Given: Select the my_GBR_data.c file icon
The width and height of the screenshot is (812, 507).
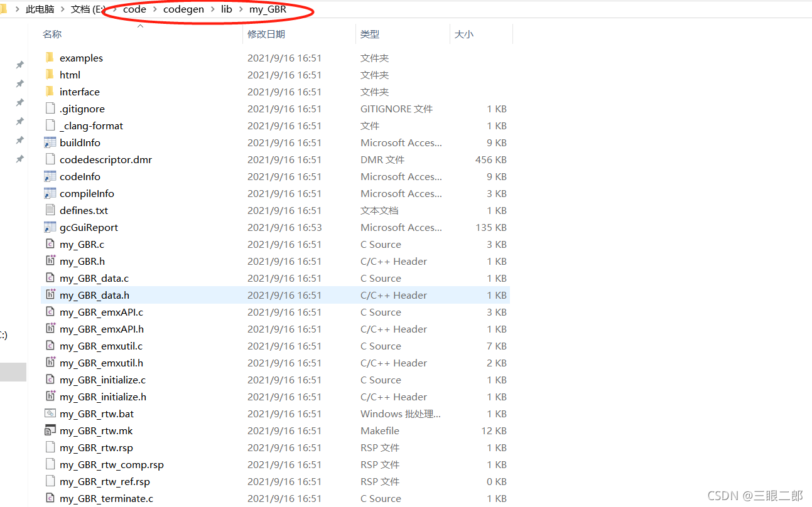Looking at the screenshot, I should point(50,278).
